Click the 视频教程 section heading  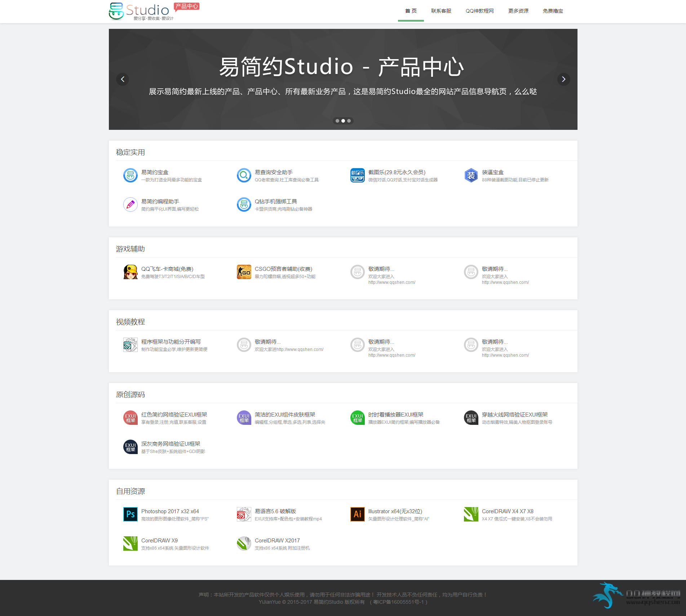(130, 322)
